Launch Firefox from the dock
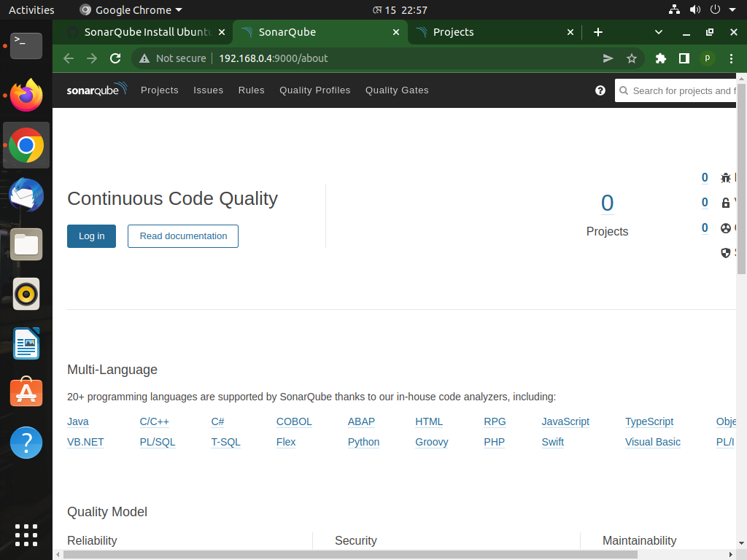Image resolution: width=747 pixels, height=560 pixels. pos(26,96)
